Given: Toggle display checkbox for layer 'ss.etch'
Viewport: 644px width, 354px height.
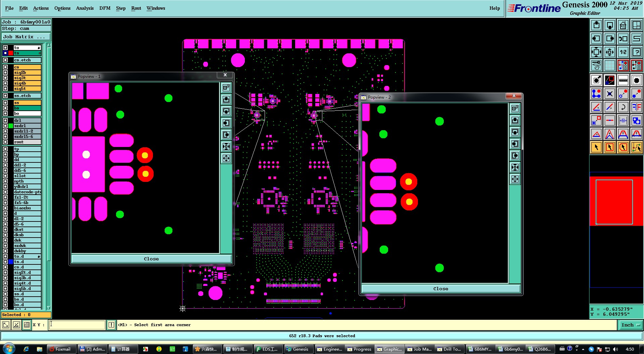Looking at the screenshot, I should tap(5, 96).
